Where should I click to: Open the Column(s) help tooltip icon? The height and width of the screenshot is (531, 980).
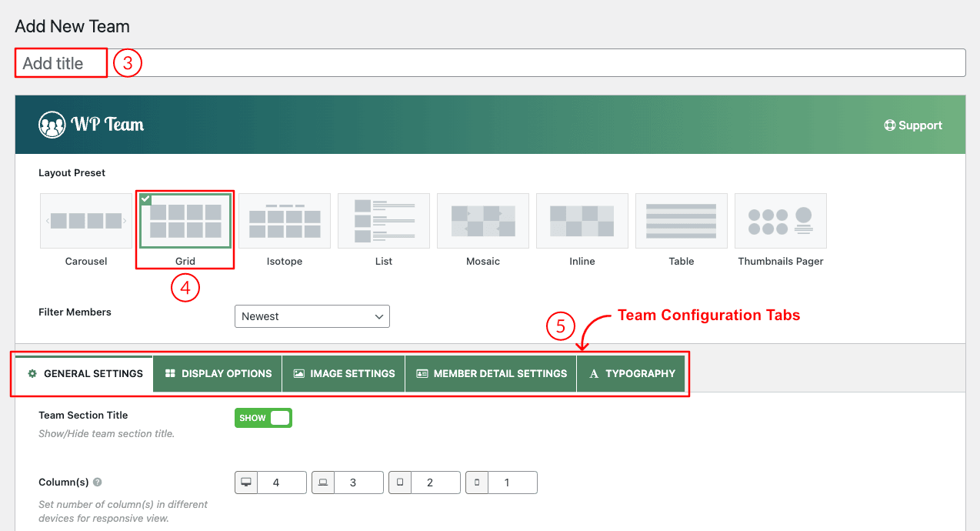click(x=95, y=483)
